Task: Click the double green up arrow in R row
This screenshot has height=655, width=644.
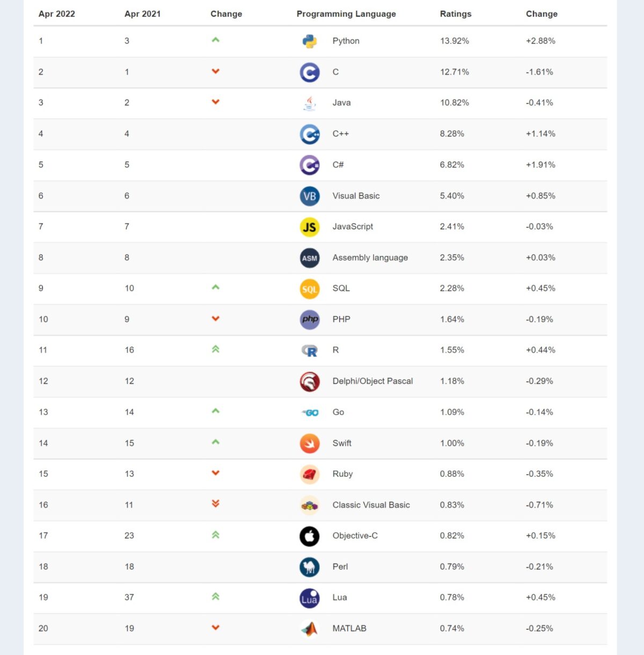Action: click(x=216, y=349)
